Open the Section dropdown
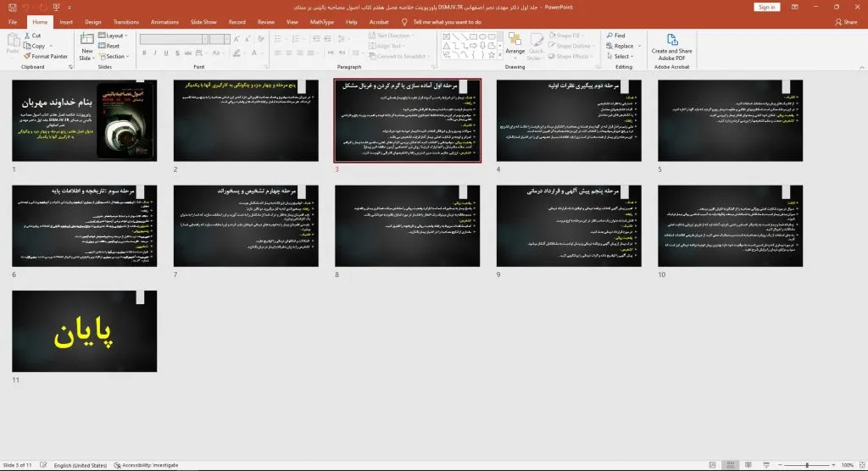This screenshot has height=471, width=868. [115, 57]
